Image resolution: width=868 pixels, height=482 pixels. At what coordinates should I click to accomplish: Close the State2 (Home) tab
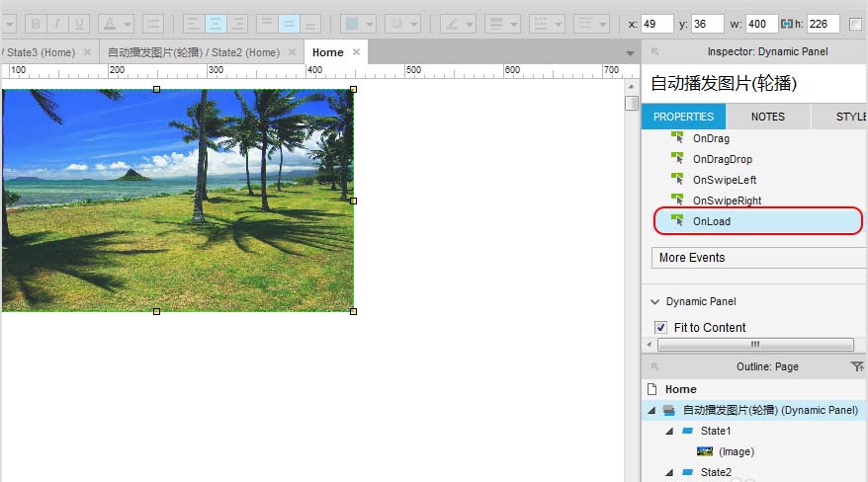click(292, 52)
